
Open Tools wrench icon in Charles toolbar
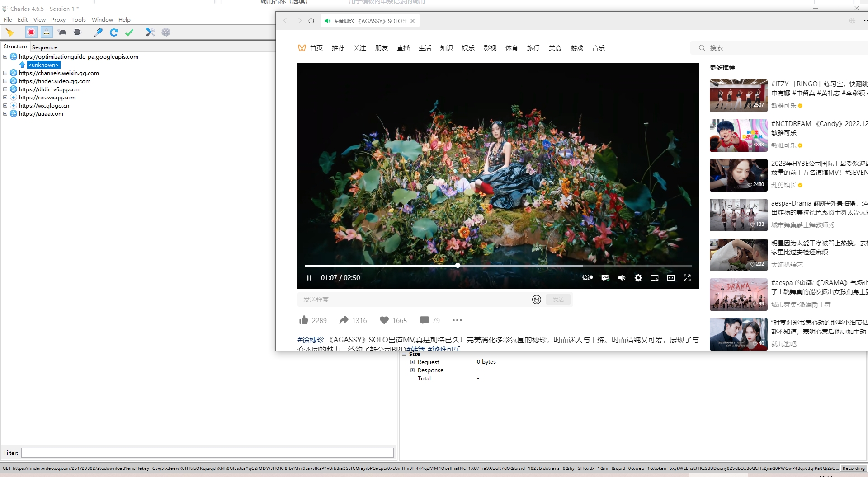point(151,32)
